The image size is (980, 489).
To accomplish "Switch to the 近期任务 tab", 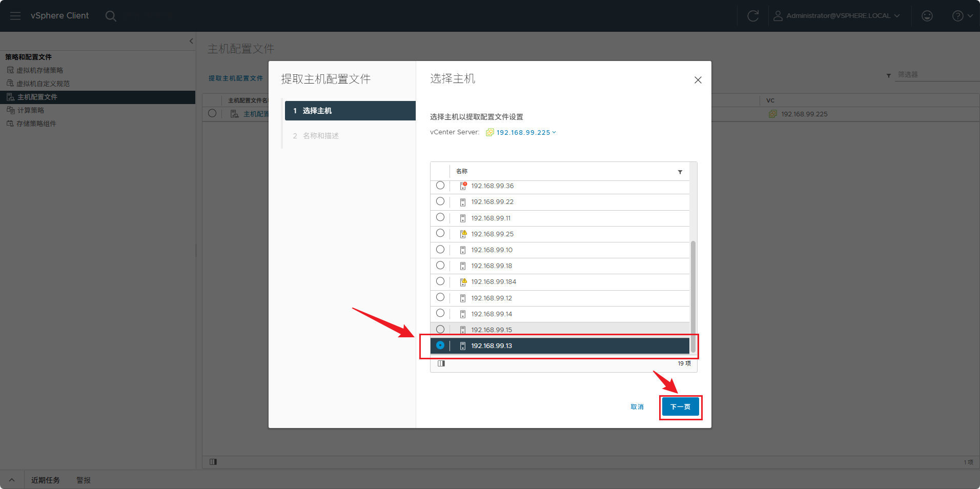I will pyautogui.click(x=46, y=480).
